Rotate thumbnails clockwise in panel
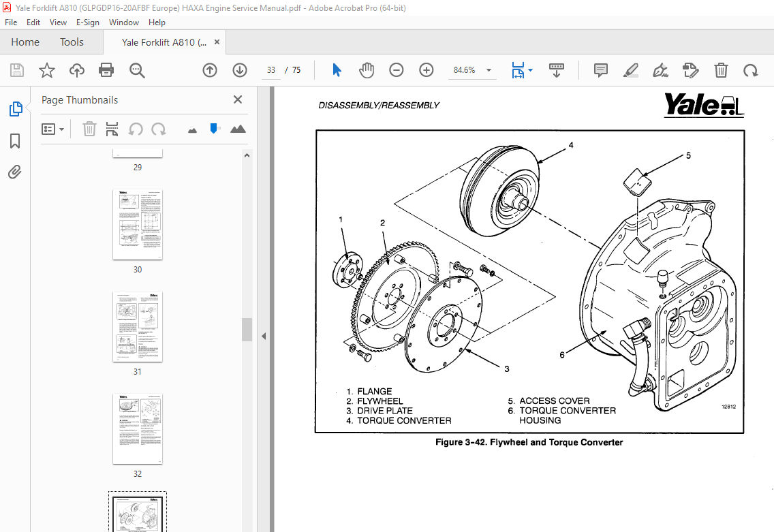 [x=159, y=129]
